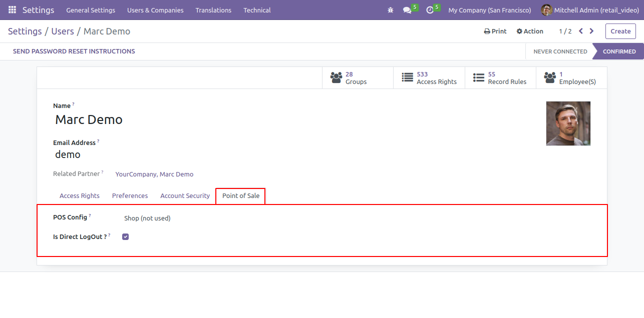
Task: Click the Settings app title
Action: coord(39,10)
